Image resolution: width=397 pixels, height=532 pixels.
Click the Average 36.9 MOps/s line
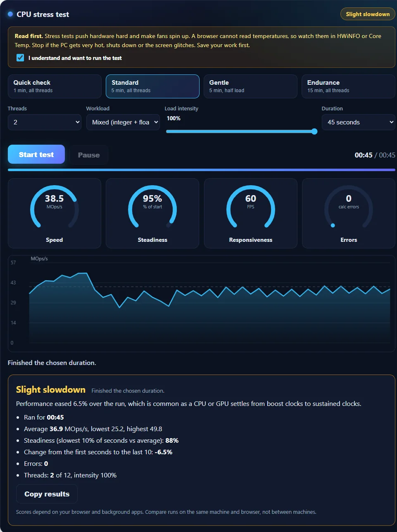click(x=93, y=429)
